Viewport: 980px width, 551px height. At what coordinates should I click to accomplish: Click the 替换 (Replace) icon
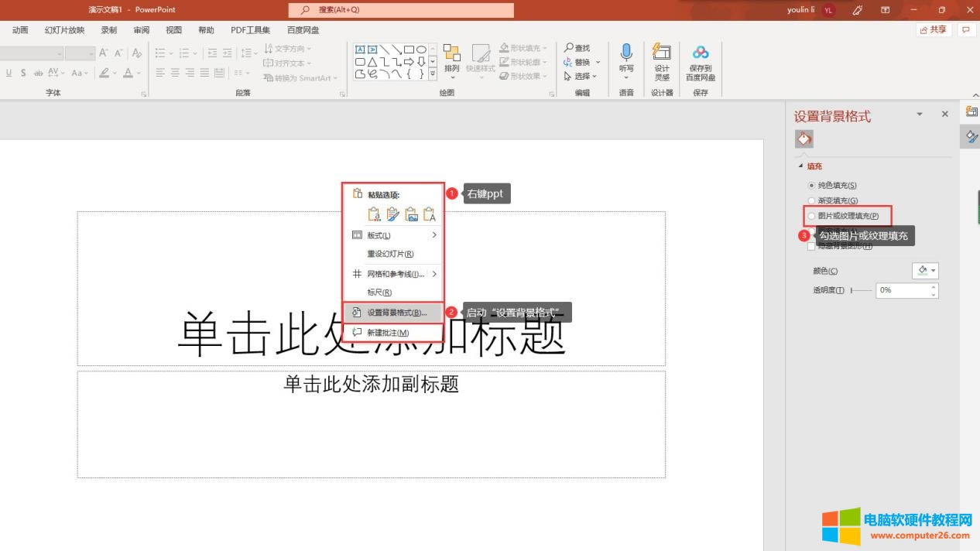pos(577,61)
